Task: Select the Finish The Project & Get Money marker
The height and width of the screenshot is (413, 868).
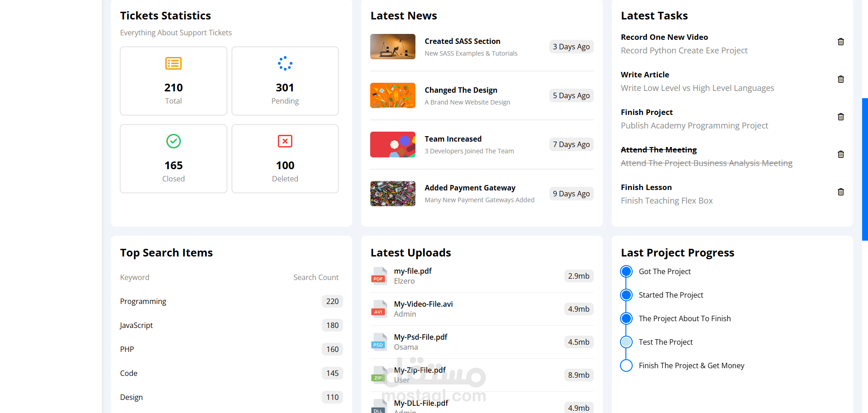Action: click(x=626, y=366)
